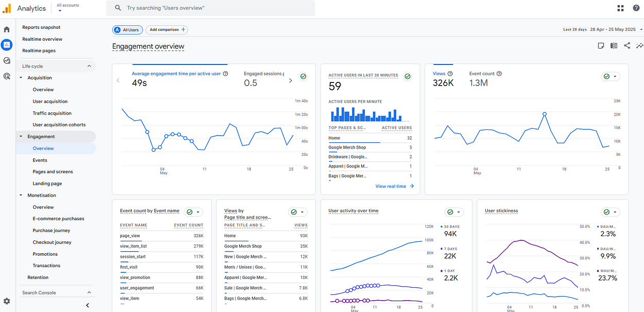Click the edit comparisons columns icon

click(614, 46)
